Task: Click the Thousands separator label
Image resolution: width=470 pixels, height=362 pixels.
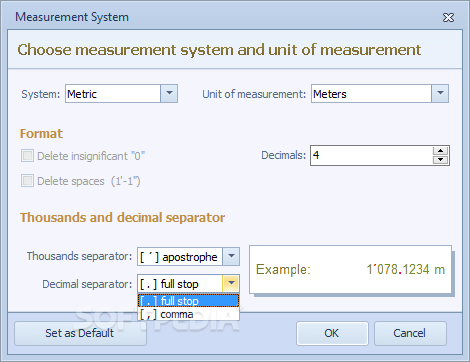Action: [79, 256]
